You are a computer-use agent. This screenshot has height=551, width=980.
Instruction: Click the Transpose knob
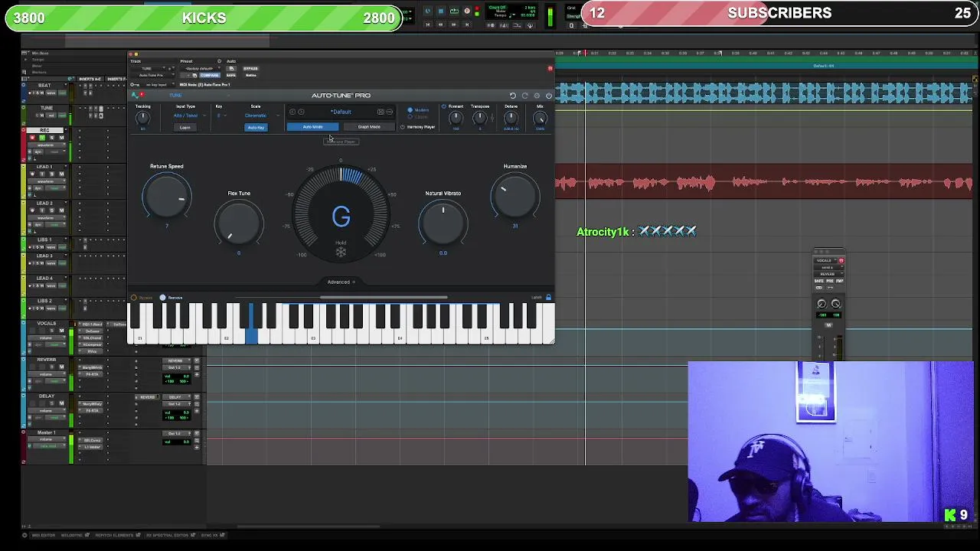pos(479,118)
